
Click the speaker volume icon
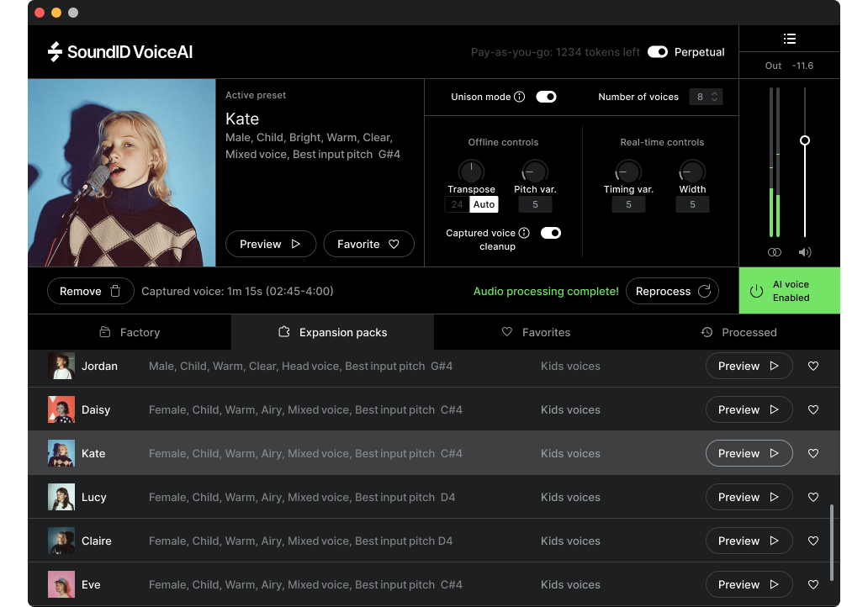coord(805,252)
